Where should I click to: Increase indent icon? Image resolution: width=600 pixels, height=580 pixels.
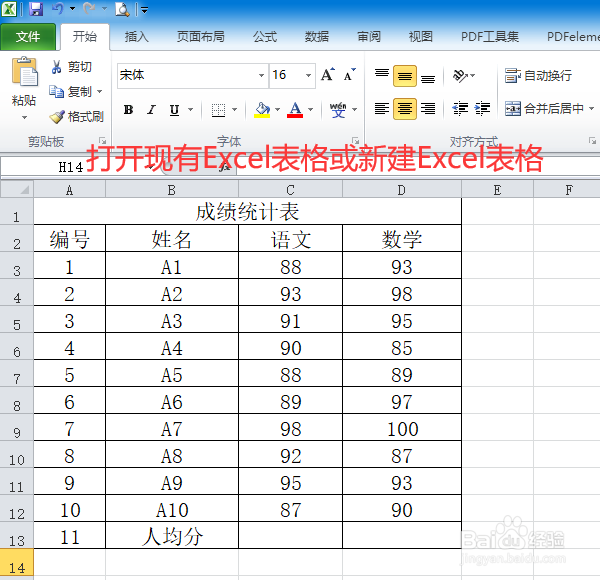click(x=482, y=109)
